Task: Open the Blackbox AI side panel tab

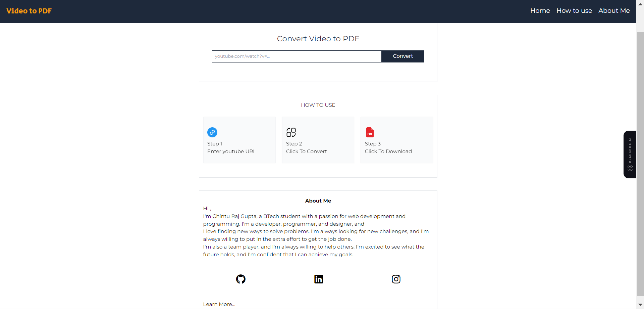Action: coord(630,154)
